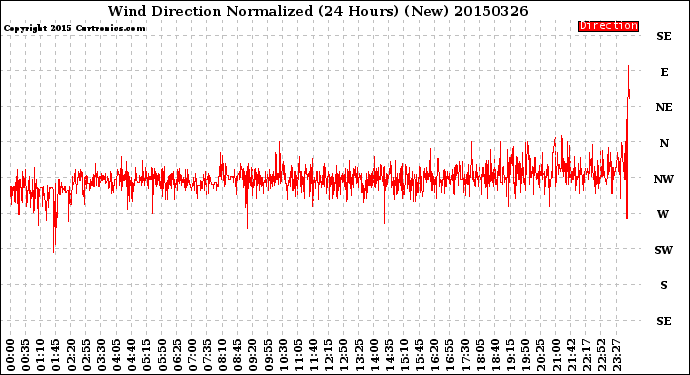
Task: Click the 11:05 time axis label
Action: pyautogui.click(x=298, y=355)
